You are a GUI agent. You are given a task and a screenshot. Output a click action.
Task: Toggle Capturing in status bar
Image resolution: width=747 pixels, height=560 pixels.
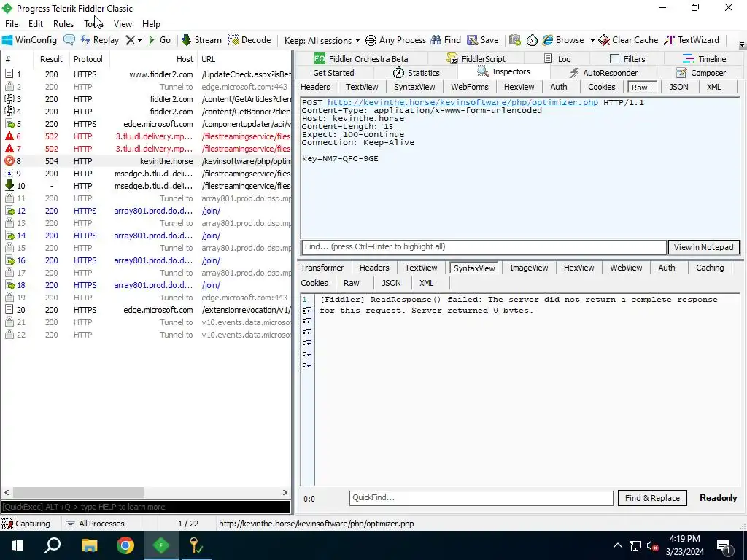(26, 524)
